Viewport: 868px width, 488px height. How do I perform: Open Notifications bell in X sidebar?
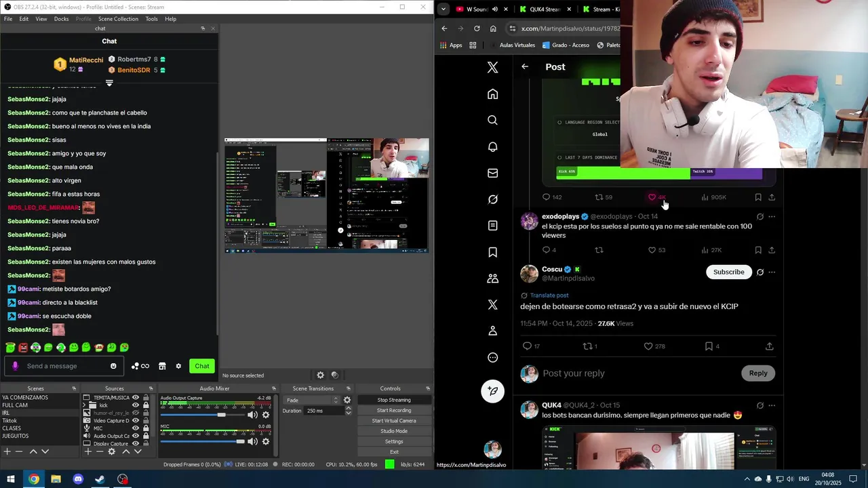[x=493, y=146]
